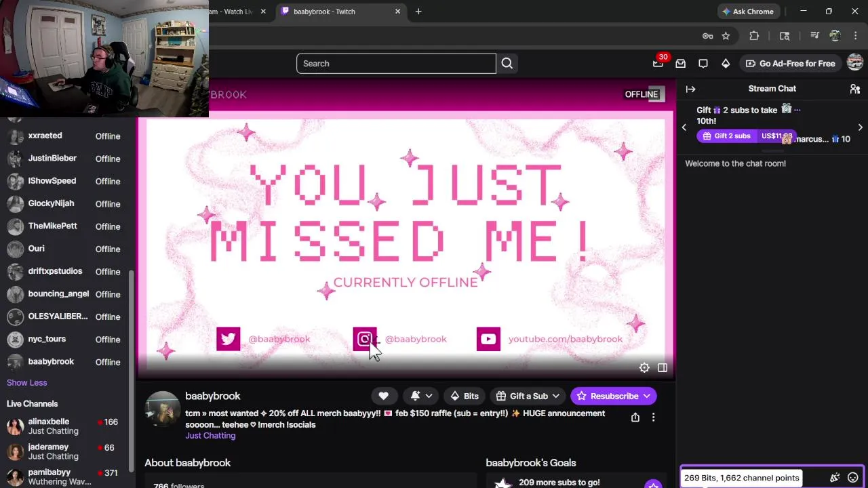Open the nyc_tours channel in sidebar
The height and width of the screenshot is (488, 868).
click(x=65, y=340)
